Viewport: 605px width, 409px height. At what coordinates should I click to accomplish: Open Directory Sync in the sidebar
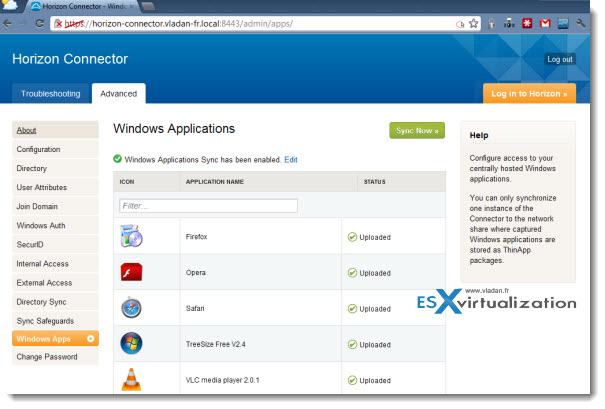pos(42,301)
